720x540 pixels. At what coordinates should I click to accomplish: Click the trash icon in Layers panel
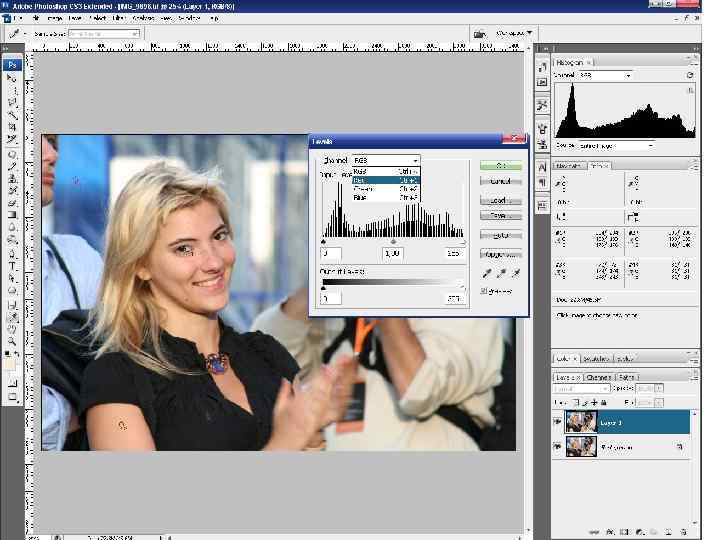tap(683, 532)
